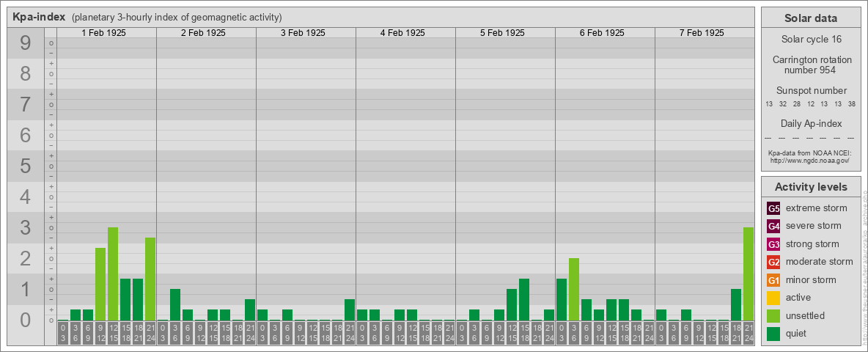Click the '12 15' hour label under 4 Feb
The image size is (868, 352).
(x=412, y=334)
